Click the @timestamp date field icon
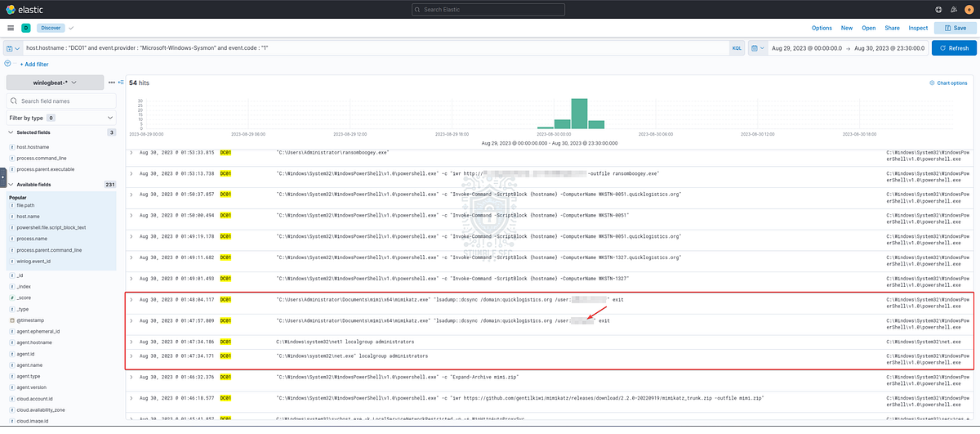This screenshot has height=434, width=980. pos(11,320)
